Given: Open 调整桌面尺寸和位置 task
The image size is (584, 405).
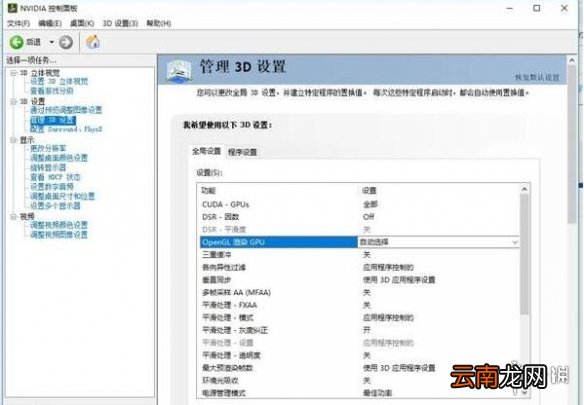Looking at the screenshot, I should [63, 196].
